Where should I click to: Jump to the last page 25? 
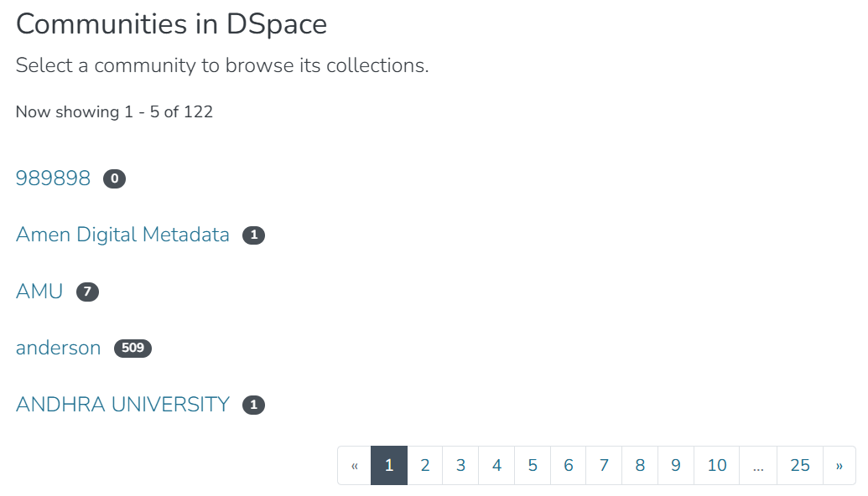point(798,465)
